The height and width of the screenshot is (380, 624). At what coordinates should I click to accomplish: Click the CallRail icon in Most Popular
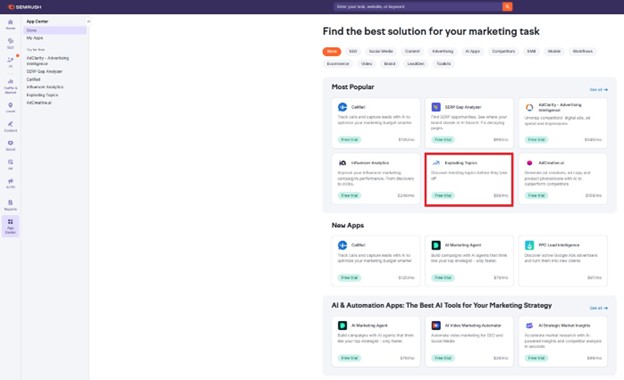[342, 107]
